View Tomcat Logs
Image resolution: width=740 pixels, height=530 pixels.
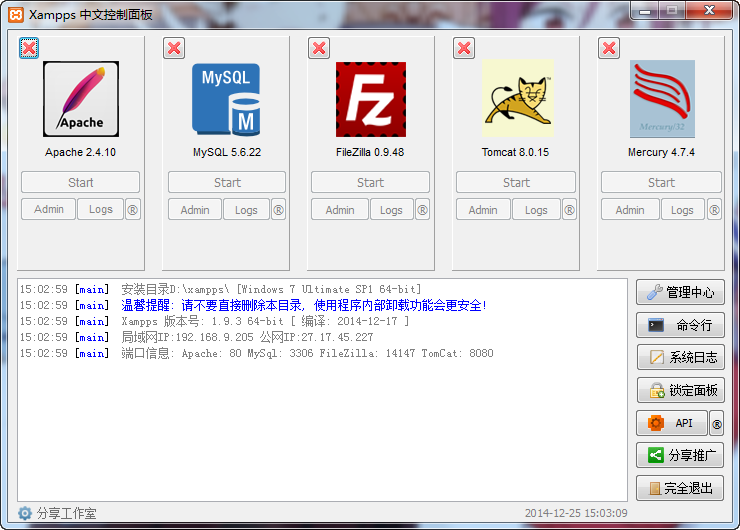click(536, 210)
